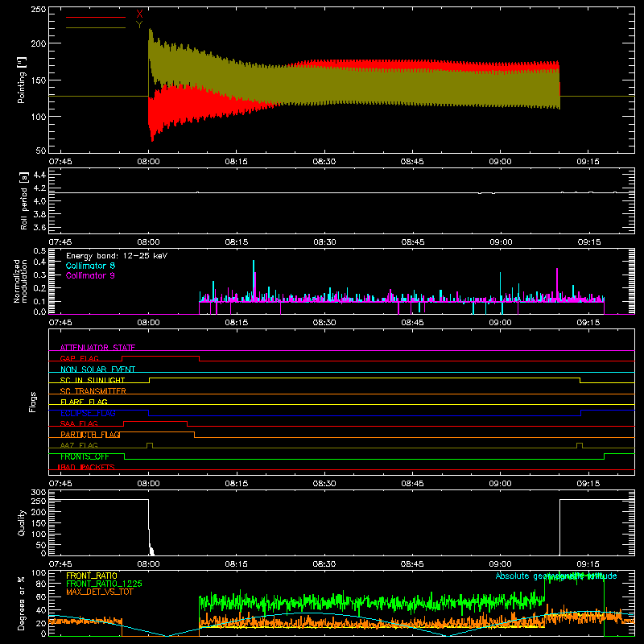The width and height of the screenshot is (644, 644).
Task: Click the ATTENUATOR_STATE flag label
Action: click(97, 348)
